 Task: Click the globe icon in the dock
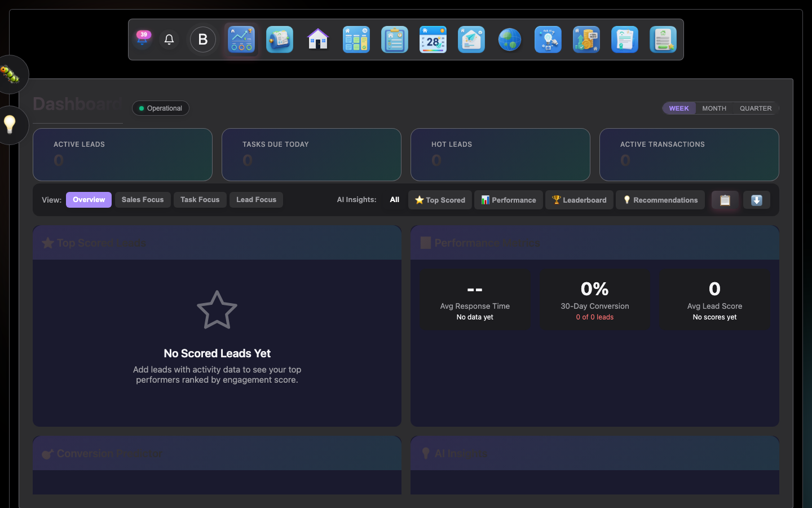(x=509, y=40)
